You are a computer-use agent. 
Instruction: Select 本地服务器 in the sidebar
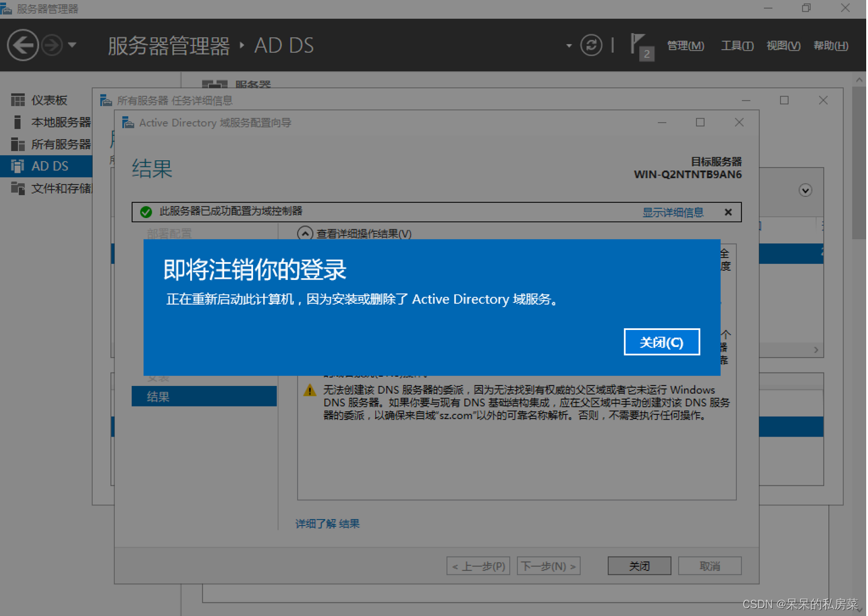[46, 122]
